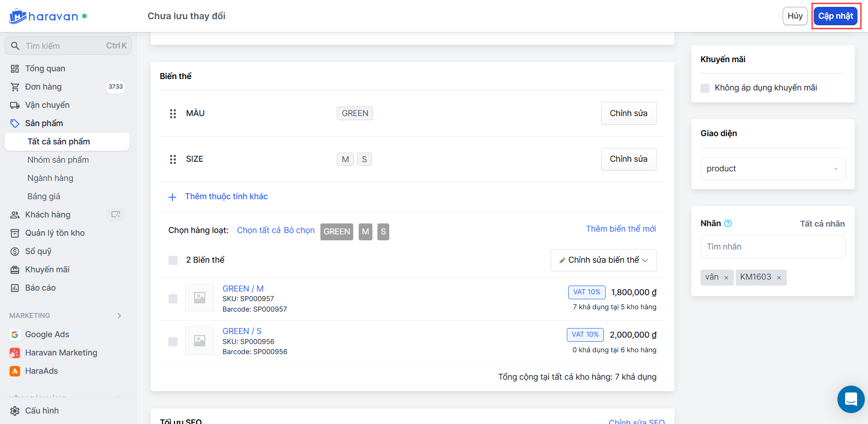Click the Tìm nhãn input field
The height and width of the screenshot is (424, 868).
(773, 247)
